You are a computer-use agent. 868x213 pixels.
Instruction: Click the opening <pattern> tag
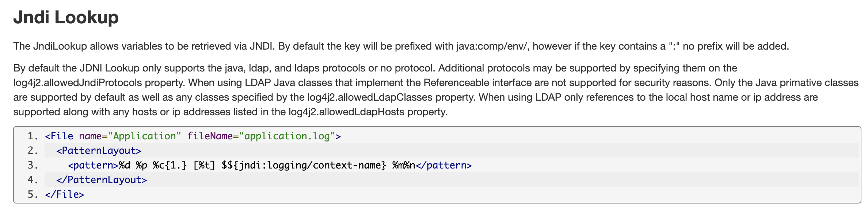pos(93,165)
